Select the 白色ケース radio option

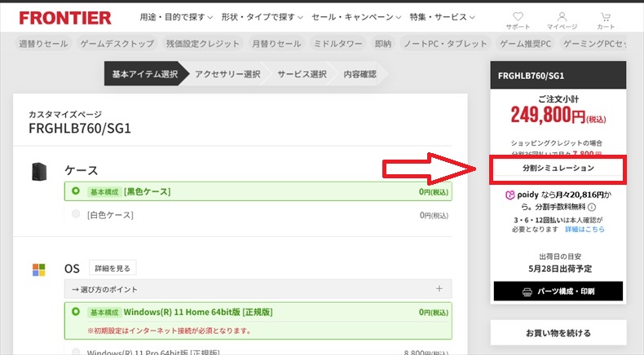(76, 214)
